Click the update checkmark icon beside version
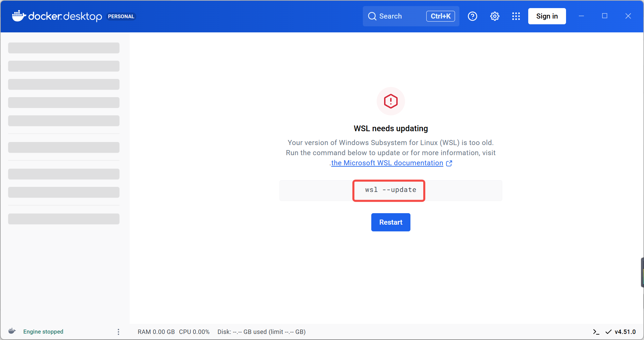The height and width of the screenshot is (340, 644). tap(609, 332)
